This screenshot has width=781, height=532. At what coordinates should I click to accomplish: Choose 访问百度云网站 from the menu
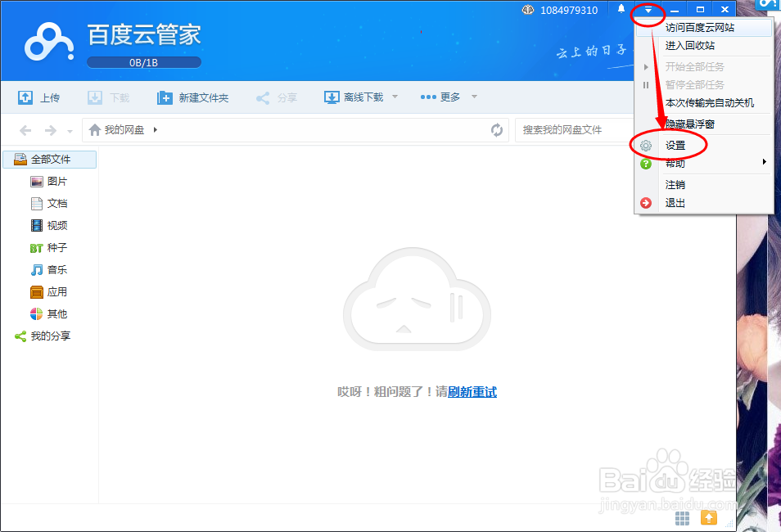pos(704,27)
